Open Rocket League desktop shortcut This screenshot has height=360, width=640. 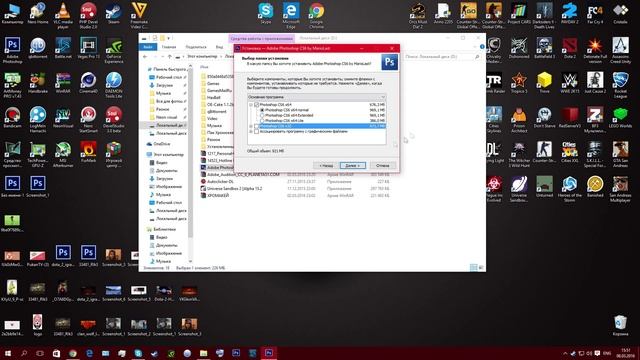tap(620, 84)
